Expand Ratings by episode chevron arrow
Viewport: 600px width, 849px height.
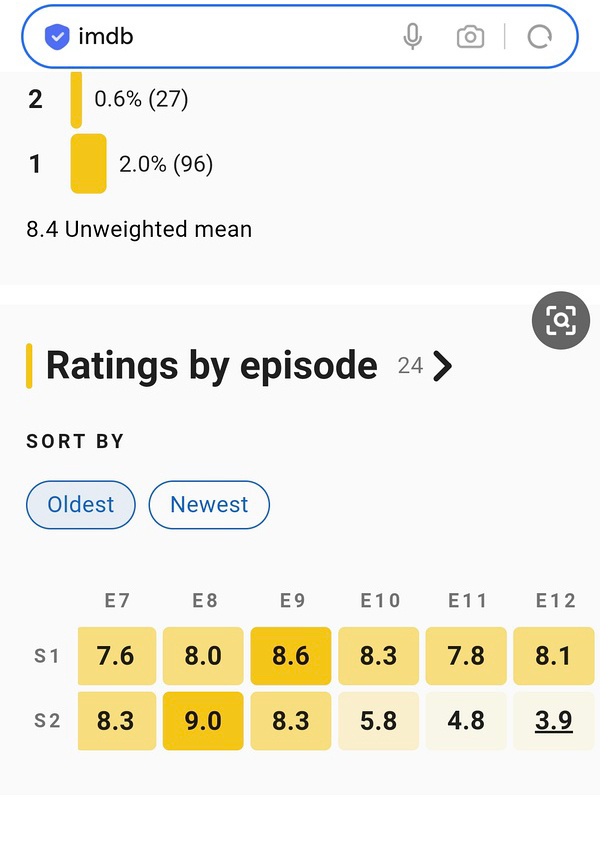coord(442,367)
